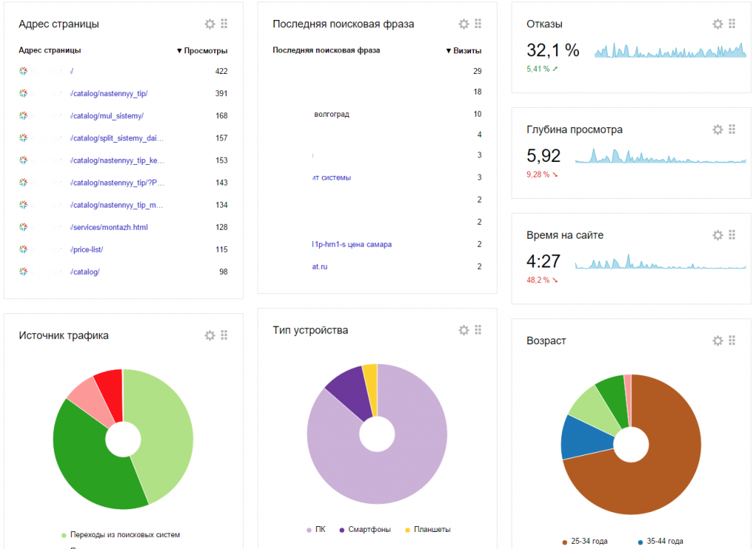Sort search phrases by Визиты column

tap(464, 51)
